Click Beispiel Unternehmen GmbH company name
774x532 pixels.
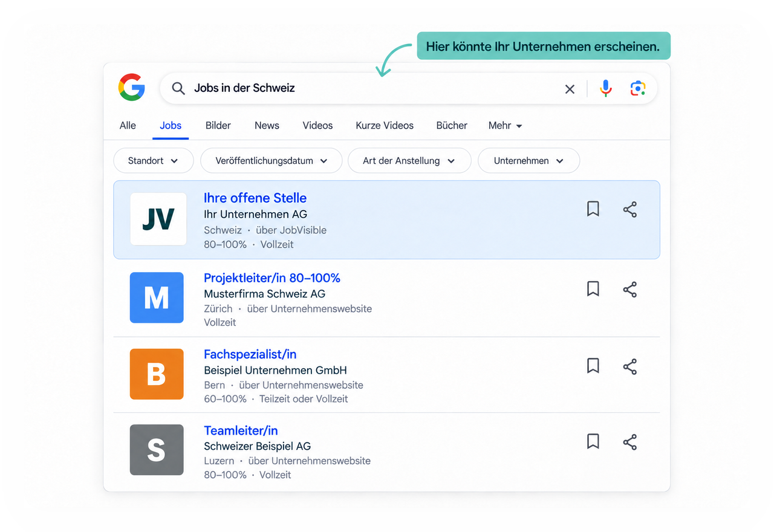275,370
